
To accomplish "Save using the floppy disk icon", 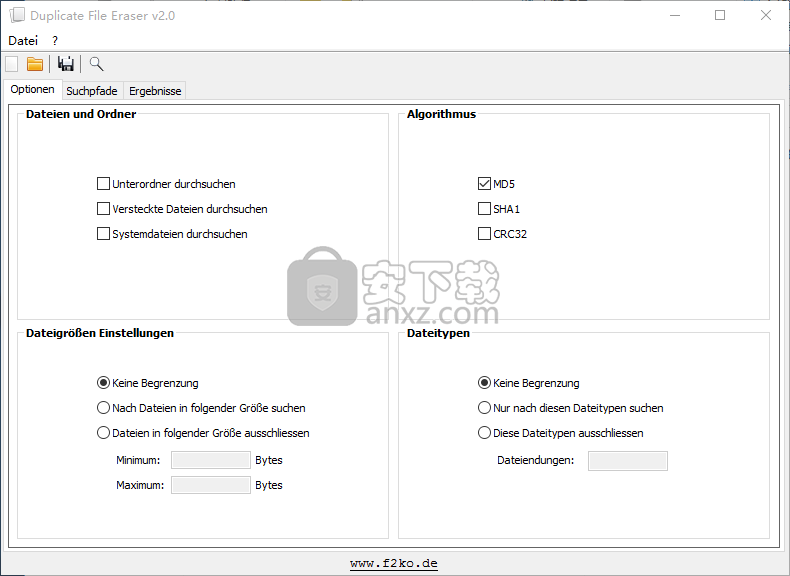I will (x=65, y=64).
